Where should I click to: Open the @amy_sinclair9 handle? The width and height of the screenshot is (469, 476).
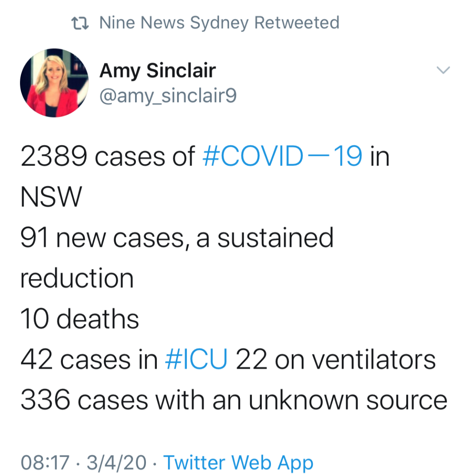coord(168,96)
